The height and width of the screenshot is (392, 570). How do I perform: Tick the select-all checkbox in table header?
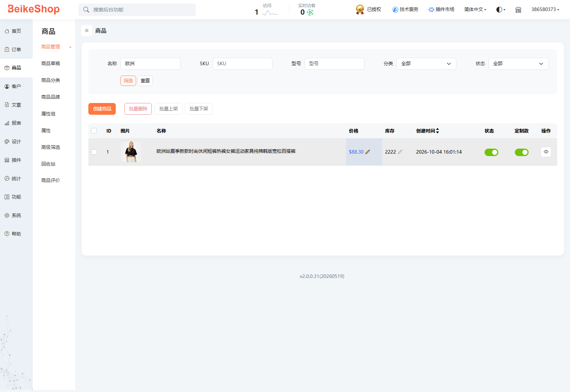point(94,131)
